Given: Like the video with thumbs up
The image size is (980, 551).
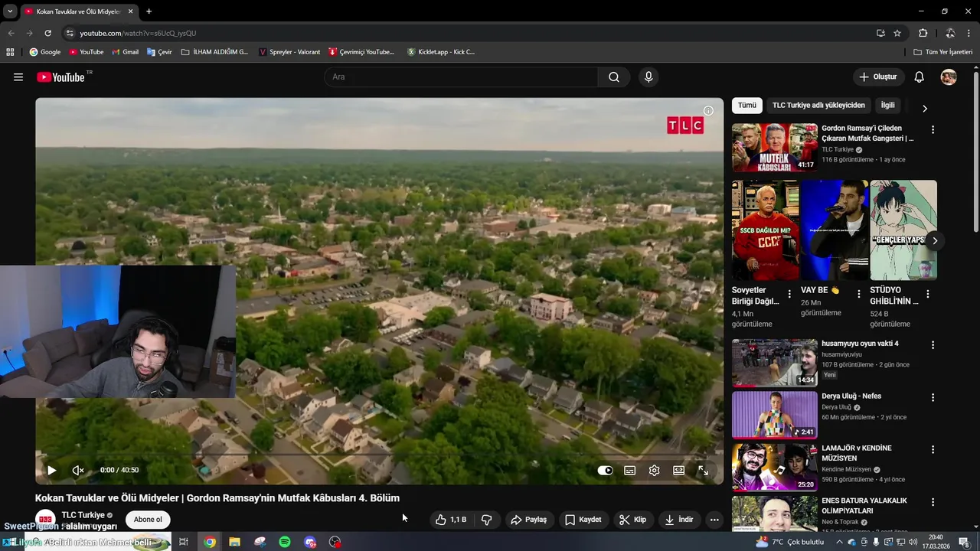Looking at the screenshot, I should click(451, 520).
